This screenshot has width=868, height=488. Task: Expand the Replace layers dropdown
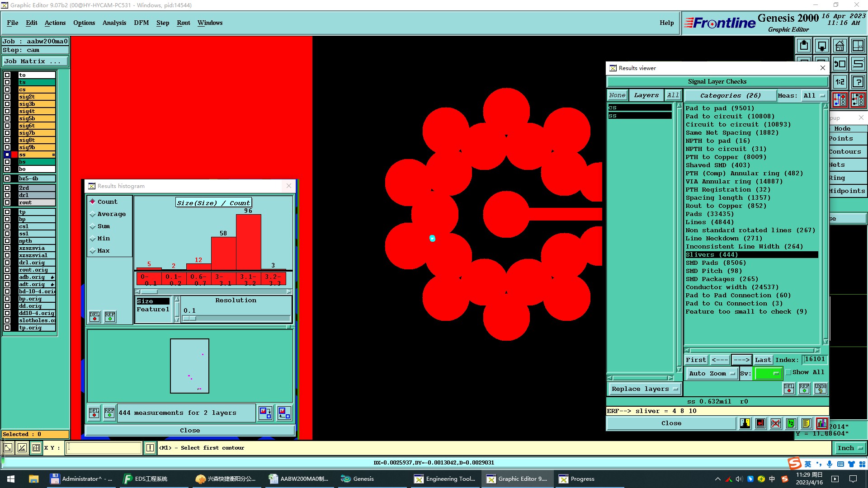click(644, 389)
